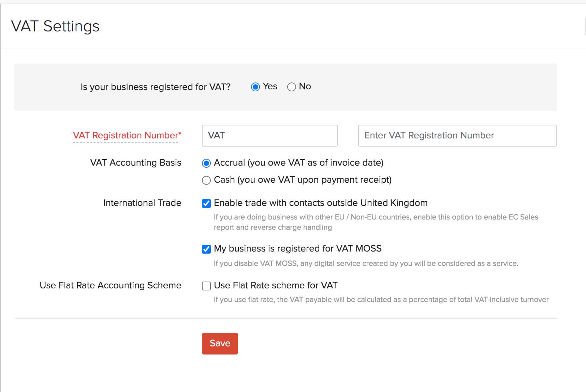Viewport: 586px width, 392px height.
Task: Switch VAT accounting basis to Cash
Action: coord(206,180)
